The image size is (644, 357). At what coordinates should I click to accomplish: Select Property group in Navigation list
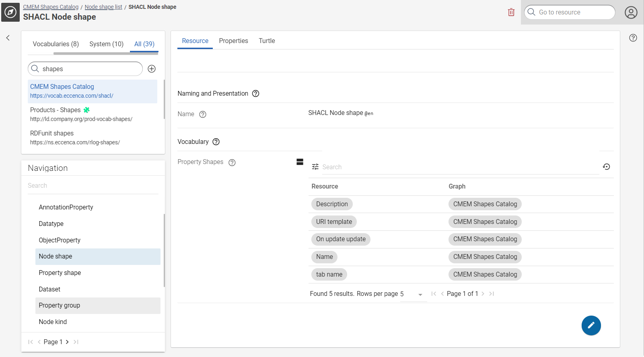(60, 306)
